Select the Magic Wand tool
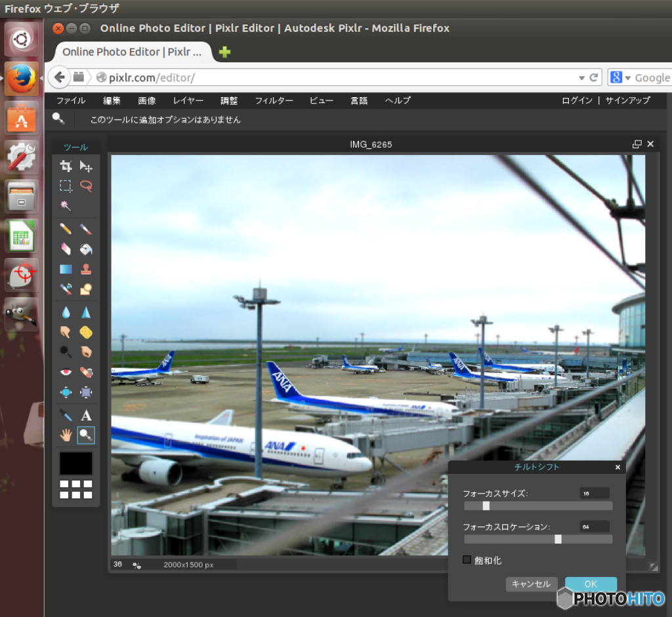The height and width of the screenshot is (617, 672). pos(66,205)
